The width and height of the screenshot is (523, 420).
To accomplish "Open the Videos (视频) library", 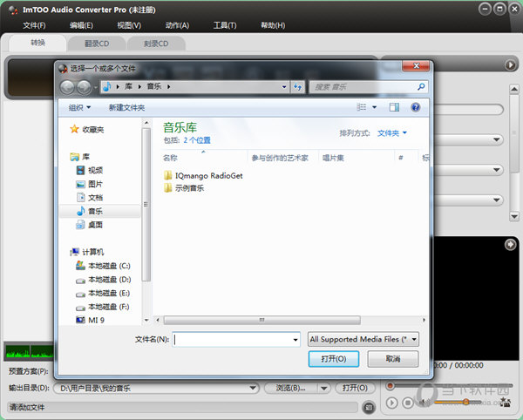I will click(90, 170).
